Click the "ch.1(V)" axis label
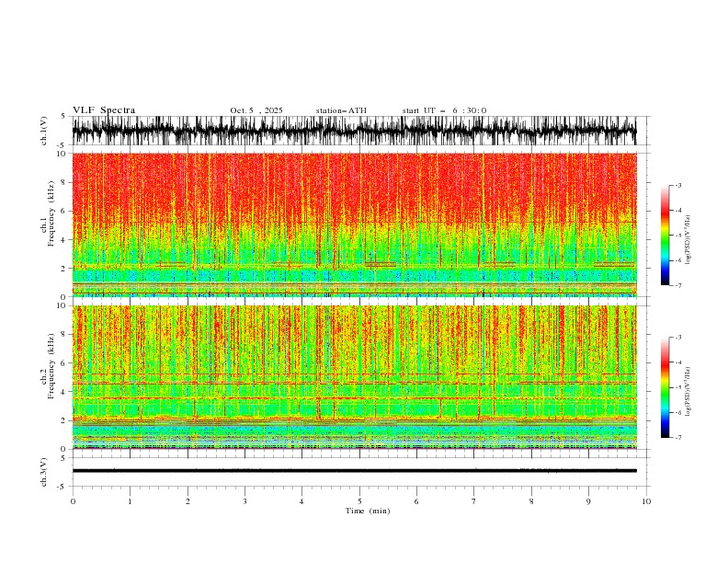Screen dimensions: 728x563 point(44,131)
